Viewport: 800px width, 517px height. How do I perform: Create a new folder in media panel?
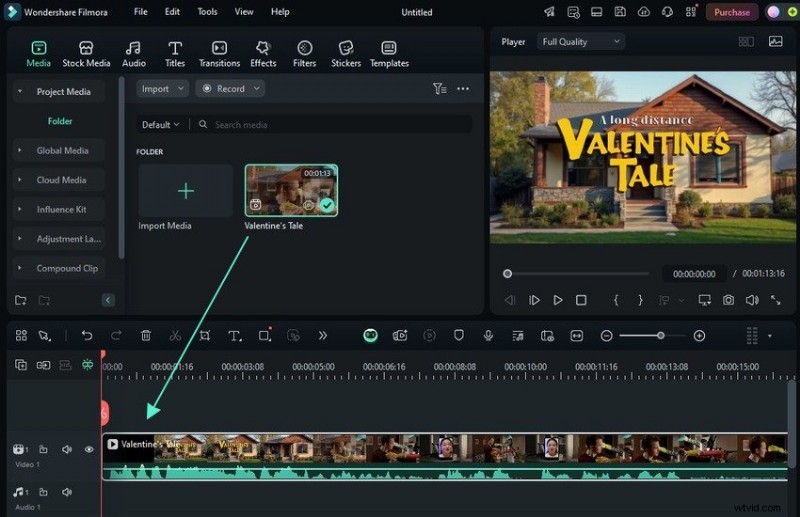(x=21, y=300)
